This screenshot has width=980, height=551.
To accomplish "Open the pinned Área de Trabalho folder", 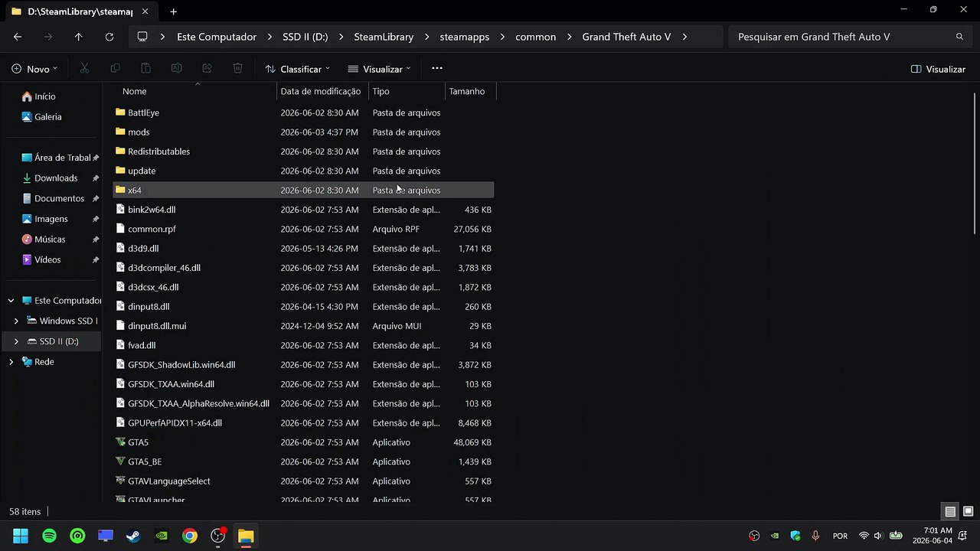I will point(61,158).
